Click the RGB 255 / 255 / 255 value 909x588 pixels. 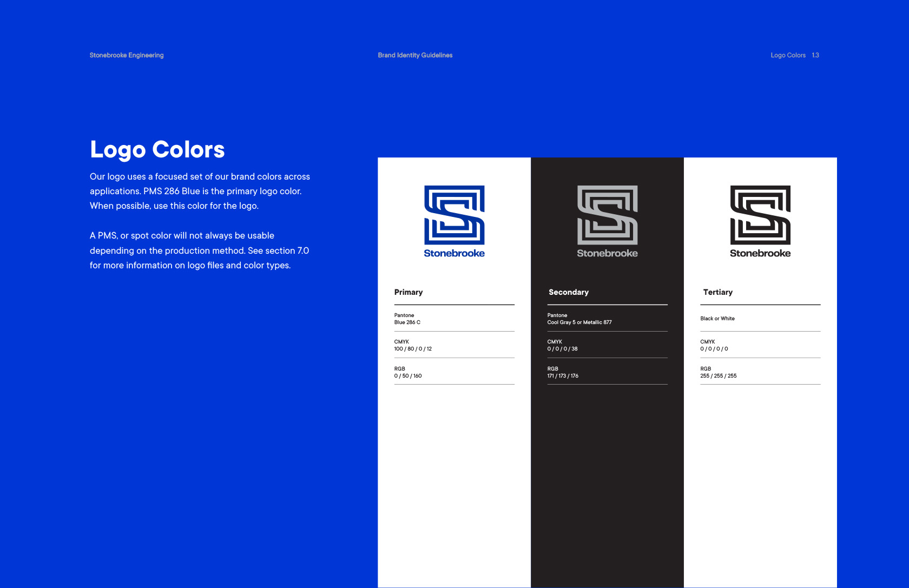pyautogui.click(x=719, y=372)
